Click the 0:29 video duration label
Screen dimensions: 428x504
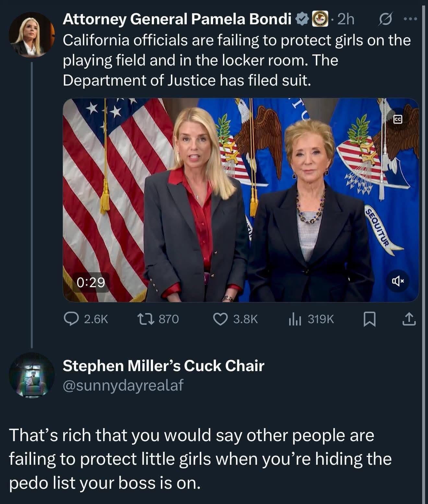(x=91, y=283)
